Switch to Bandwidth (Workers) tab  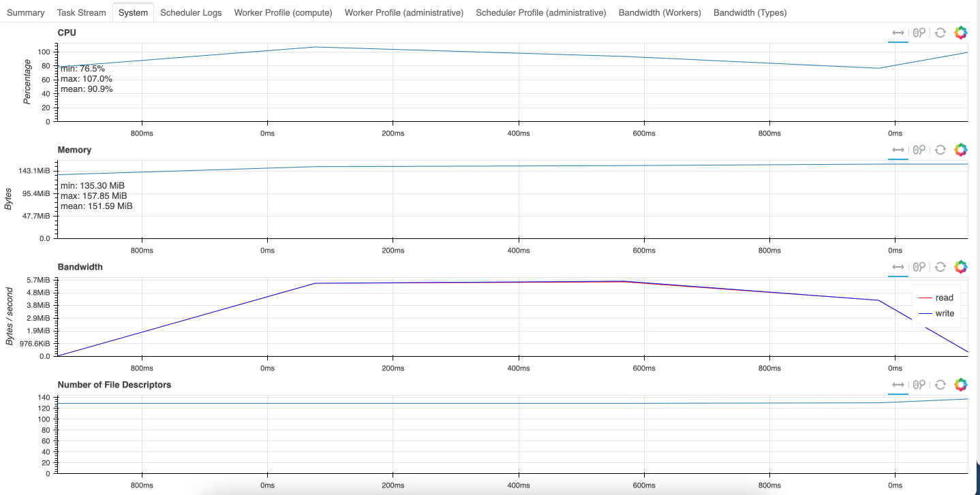(659, 12)
